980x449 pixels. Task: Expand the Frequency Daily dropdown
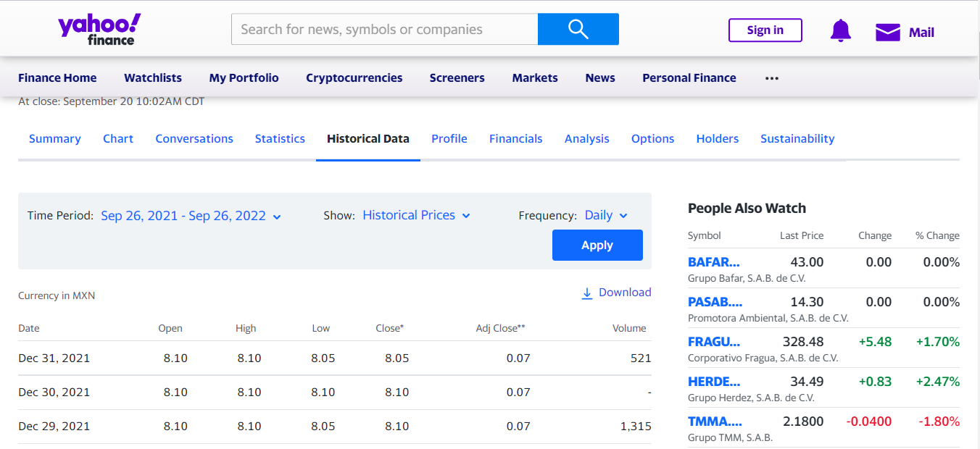[606, 215]
